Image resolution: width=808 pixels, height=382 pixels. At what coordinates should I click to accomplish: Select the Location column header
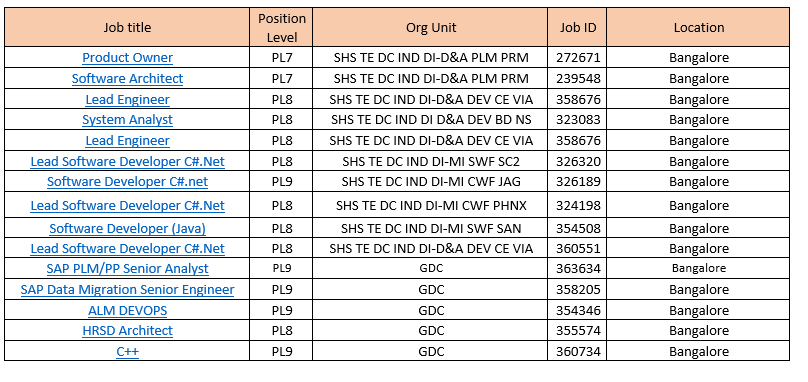point(699,27)
